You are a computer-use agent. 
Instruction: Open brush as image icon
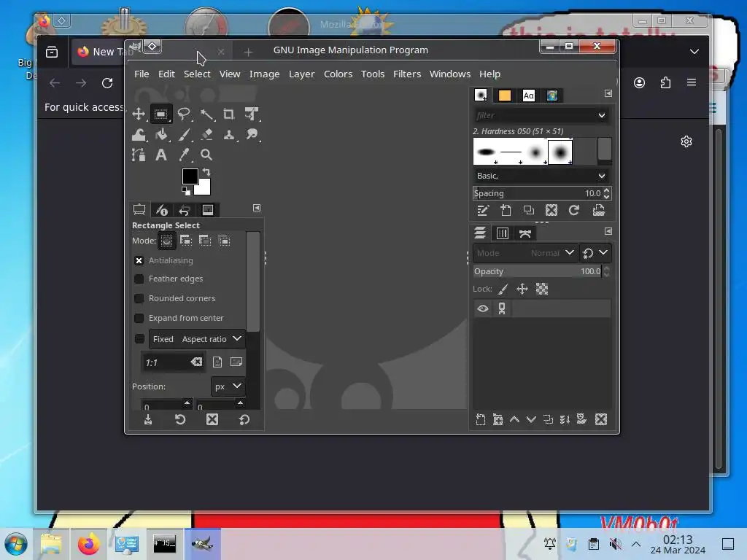click(x=598, y=211)
